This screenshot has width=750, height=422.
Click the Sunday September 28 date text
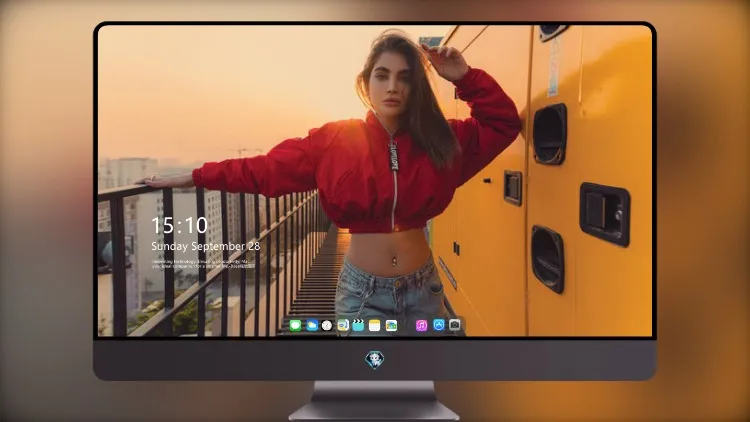point(206,246)
